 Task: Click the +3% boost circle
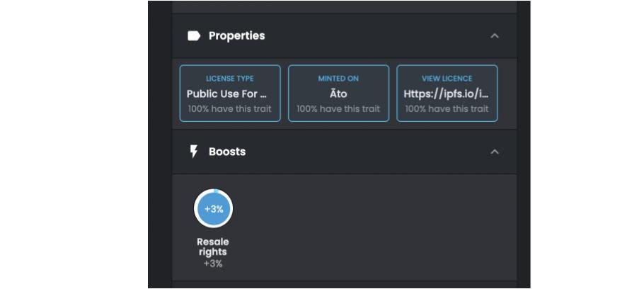[213, 208]
